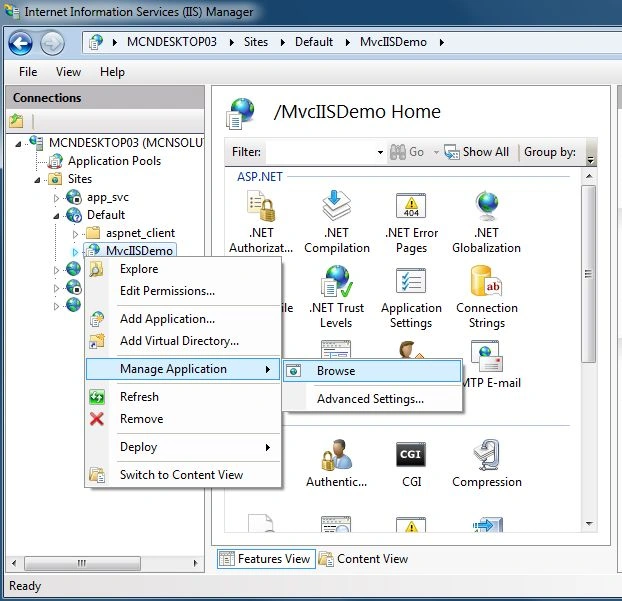The height and width of the screenshot is (601, 622).
Task: Click MvcIISDemo in the address breadcrumb
Action: [x=393, y=42]
